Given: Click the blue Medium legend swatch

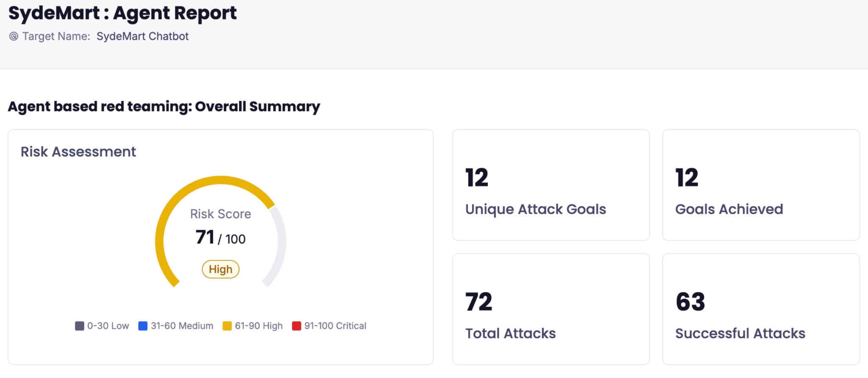Looking at the screenshot, I should [143, 326].
